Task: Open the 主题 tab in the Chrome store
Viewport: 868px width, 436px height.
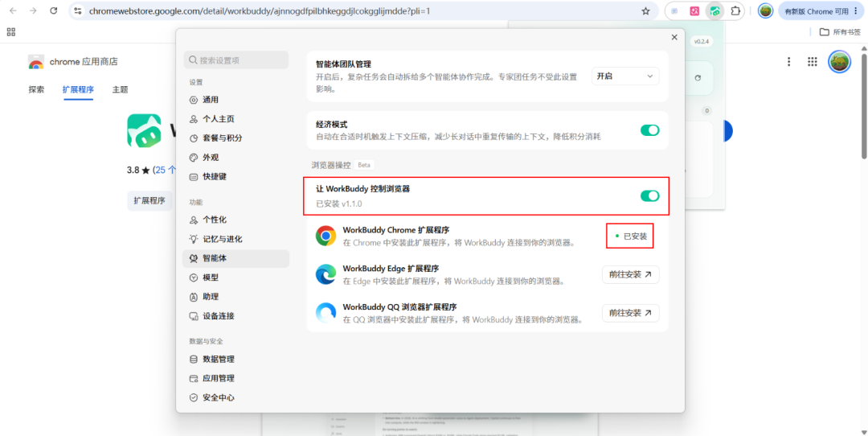Action: tap(120, 89)
